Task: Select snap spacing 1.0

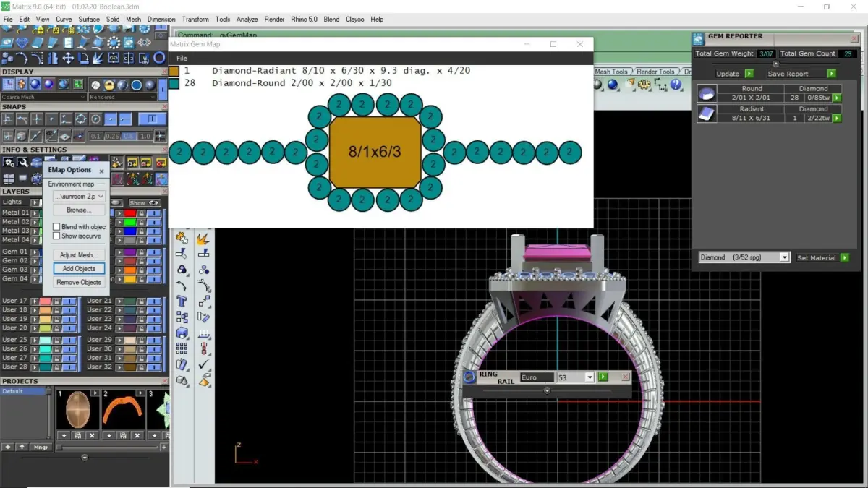Action: pyautogui.click(x=146, y=137)
